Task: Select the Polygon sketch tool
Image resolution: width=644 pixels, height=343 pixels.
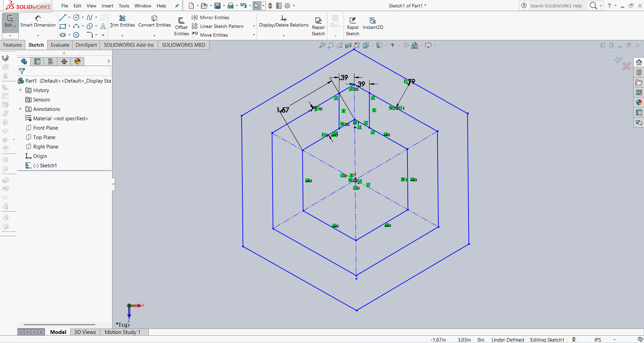Action: pyautogui.click(x=76, y=35)
